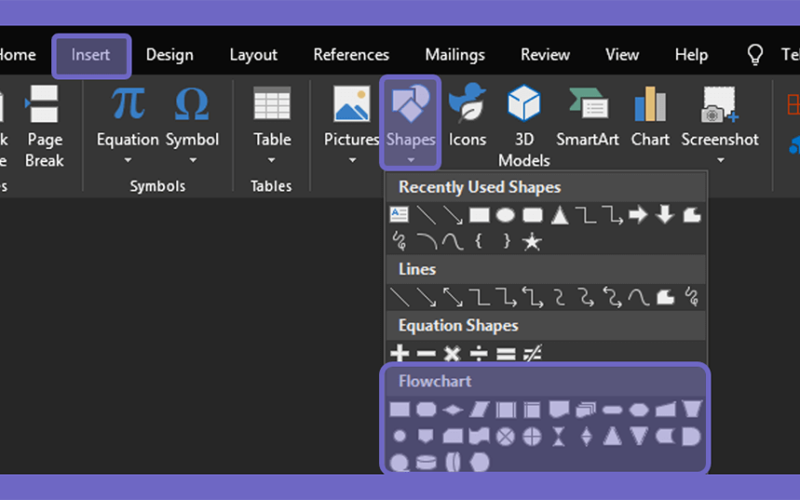
Task: Select the Not Equal equation shape
Action: pyautogui.click(x=532, y=353)
